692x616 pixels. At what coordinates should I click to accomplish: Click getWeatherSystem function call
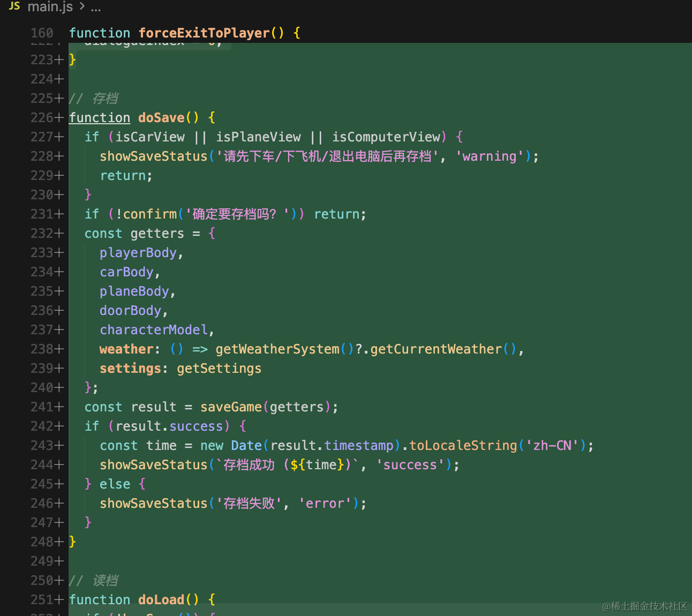click(277, 349)
